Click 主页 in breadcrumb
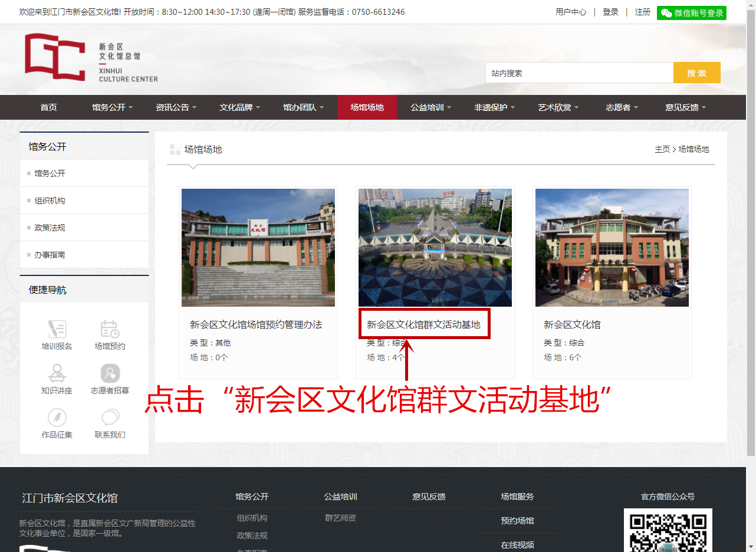The height and width of the screenshot is (552, 756). click(x=662, y=149)
